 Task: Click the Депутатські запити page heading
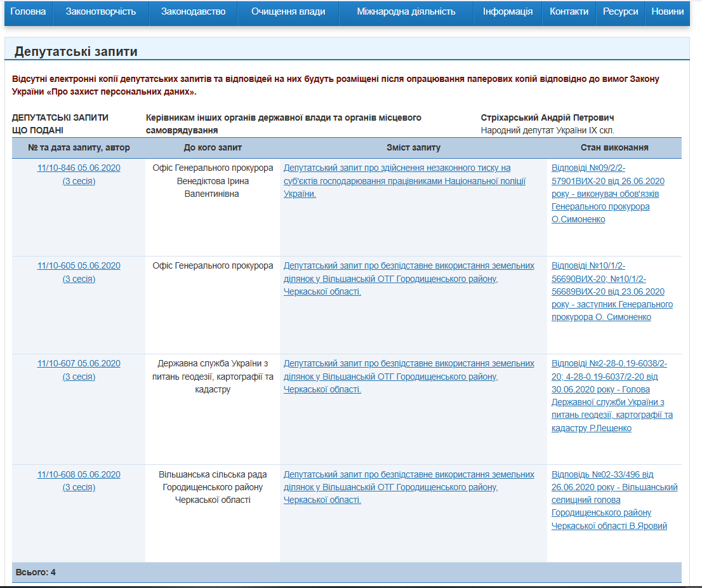pos(76,51)
